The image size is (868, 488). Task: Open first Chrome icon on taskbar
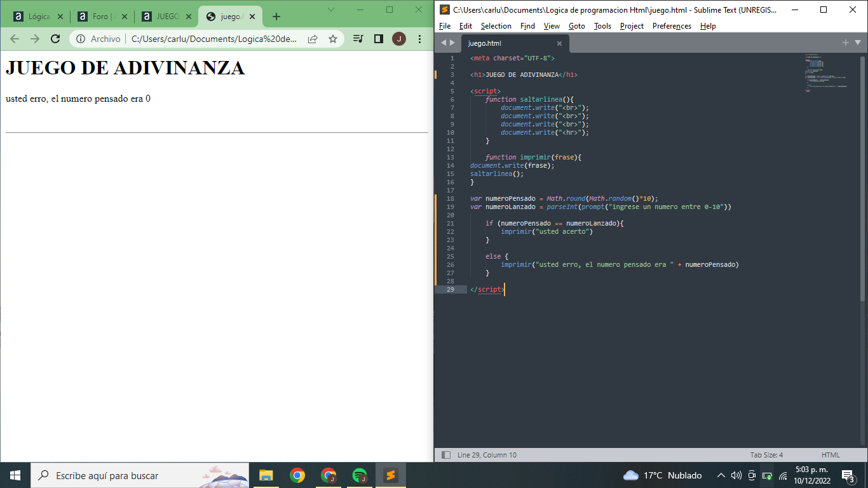[297, 475]
